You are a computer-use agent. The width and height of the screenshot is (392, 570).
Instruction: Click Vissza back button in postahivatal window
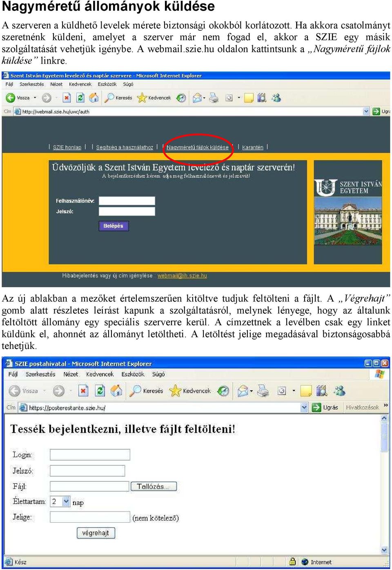click(23, 391)
